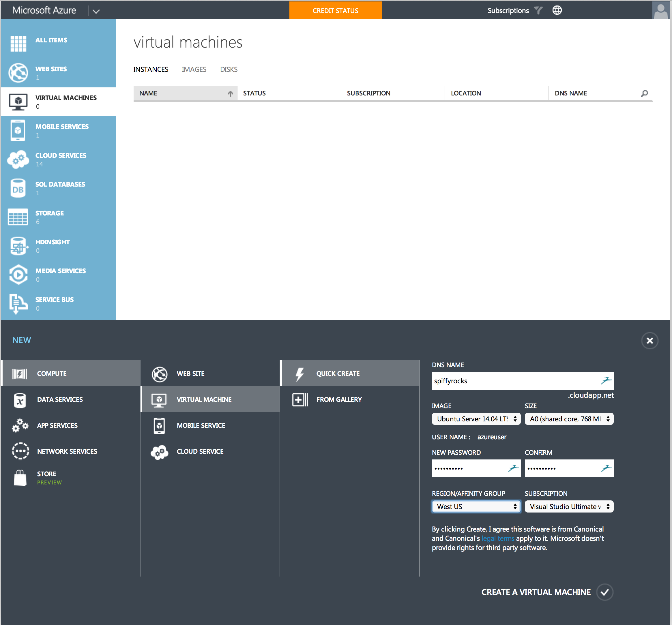This screenshot has width=672, height=625.
Task: Click the Subscription column header
Action: pyautogui.click(x=393, y=93)
